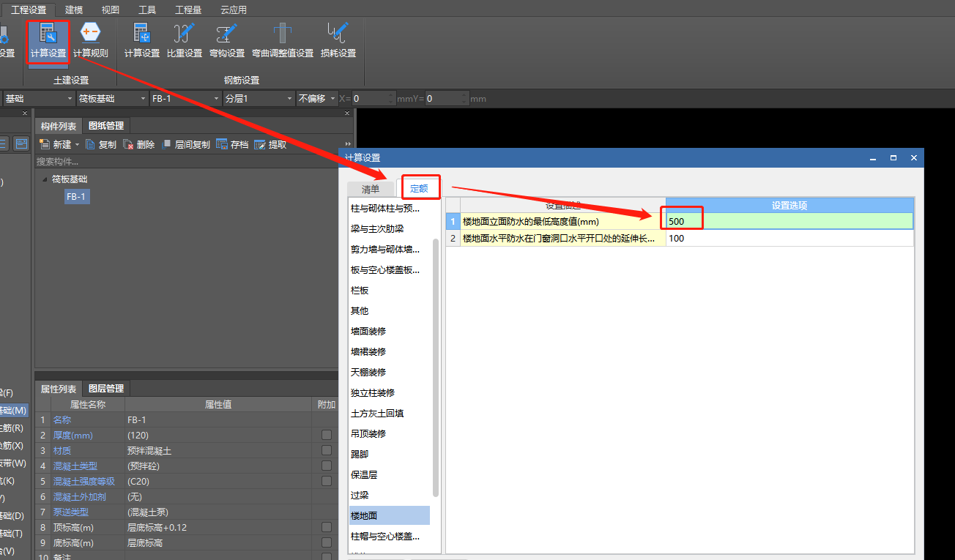Switch to the 云应用 ribbon tab

pos(234,10)
